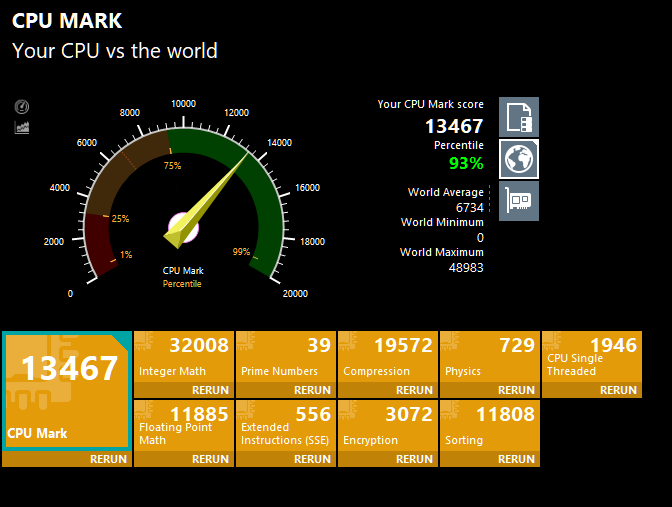Rerun the Integer Math test
The height and width of the screenshot is (507, 672).
[184, 390]
